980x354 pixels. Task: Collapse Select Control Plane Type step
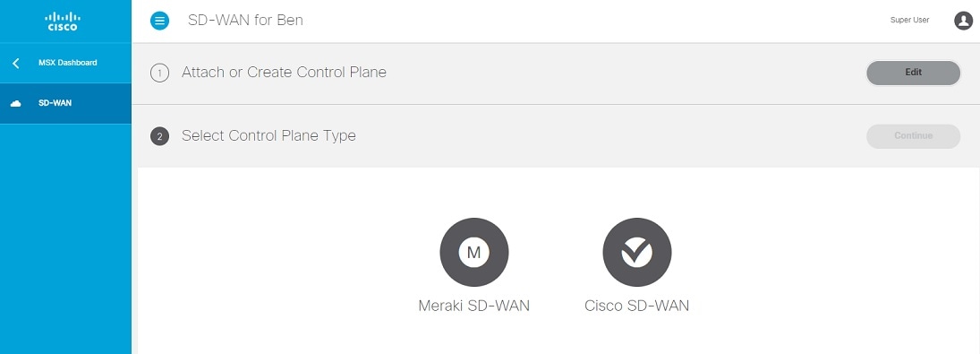tap(556, 135)
